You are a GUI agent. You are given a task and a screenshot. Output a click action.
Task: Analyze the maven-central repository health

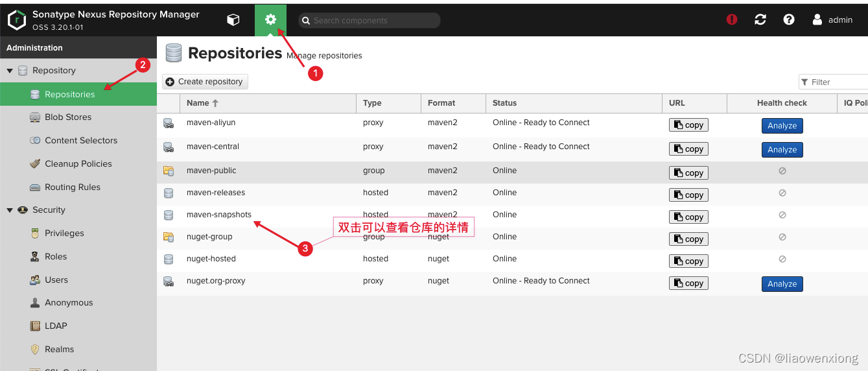(782, 150)
